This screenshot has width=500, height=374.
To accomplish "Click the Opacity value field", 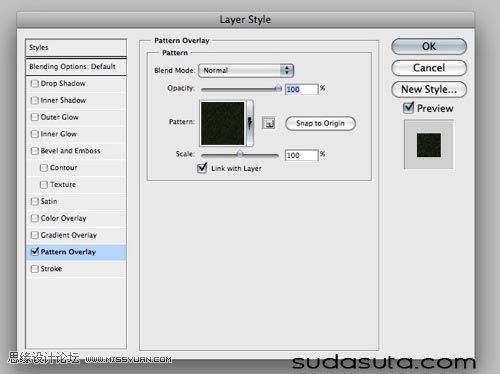I will pyautogui.click(x=302, y=89).
